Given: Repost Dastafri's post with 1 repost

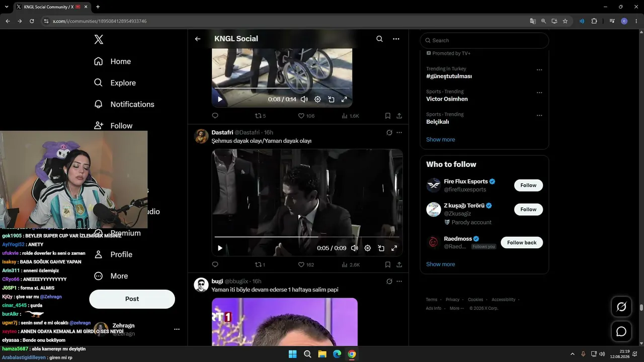Looking at the screenshot, I should pyautogui.click(x=260, y=264).
